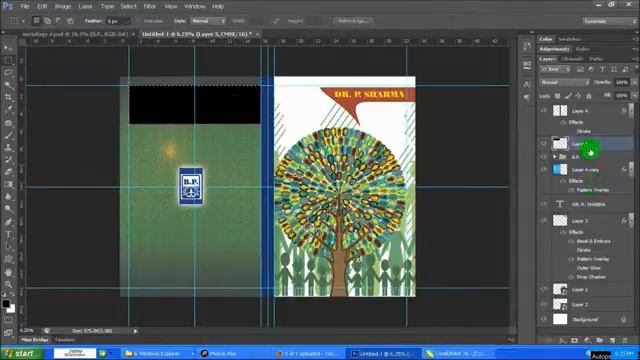Screen dimensions: 640x360
Task: Select the Path Selection tool
Action: point(8,247)
